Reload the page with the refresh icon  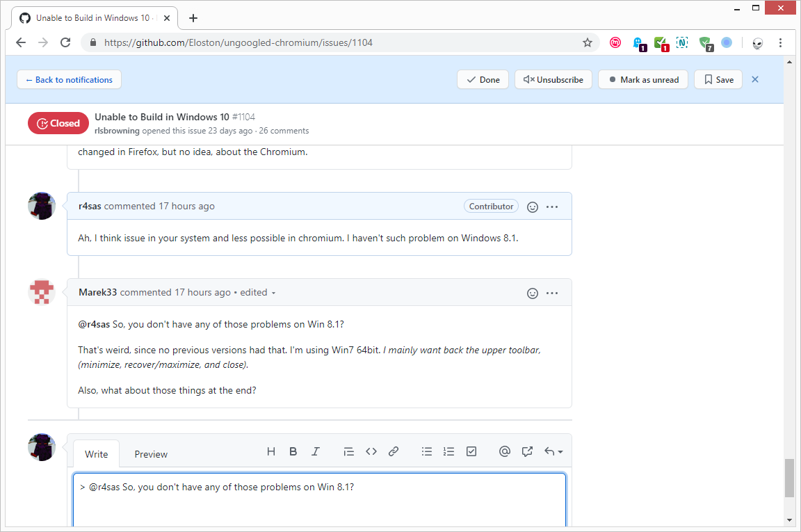65,42
